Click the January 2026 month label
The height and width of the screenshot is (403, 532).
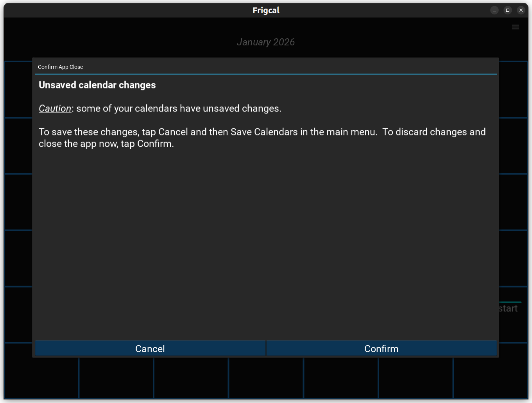(x=265, y=42)
